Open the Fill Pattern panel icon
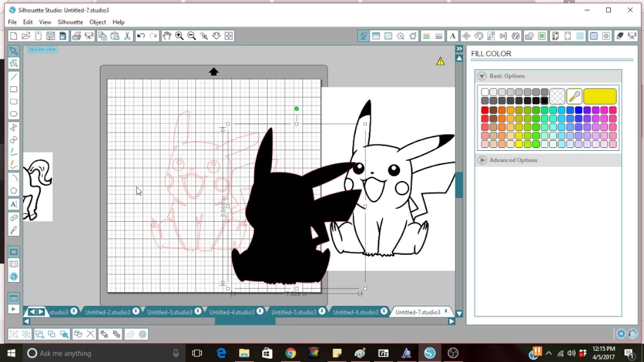This screenshot has width=644, height=362. point(388,36)
